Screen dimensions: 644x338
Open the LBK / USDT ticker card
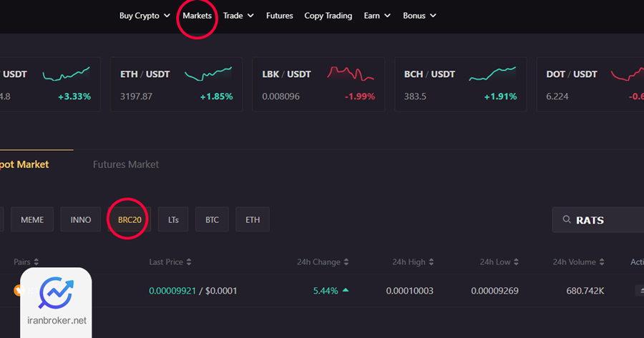point(318,84)
